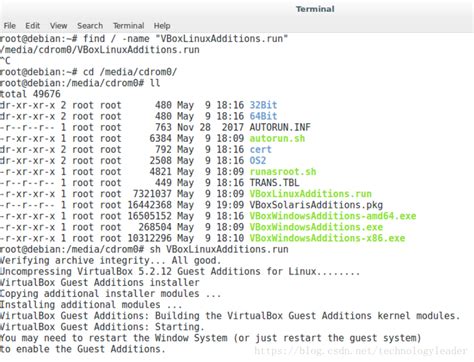Select the runasroot.sh file name
Viewport: 474px width, 362px height.
click(283, 172)
